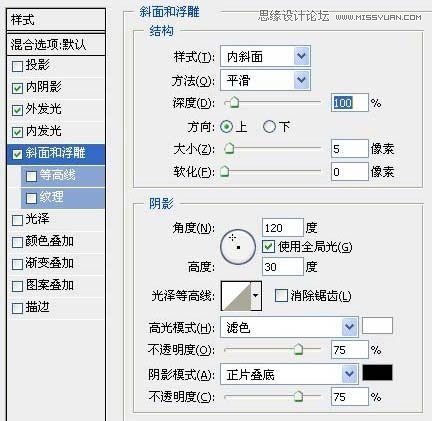Enable the 投影 drop shadow checkbox

point(17,66)
